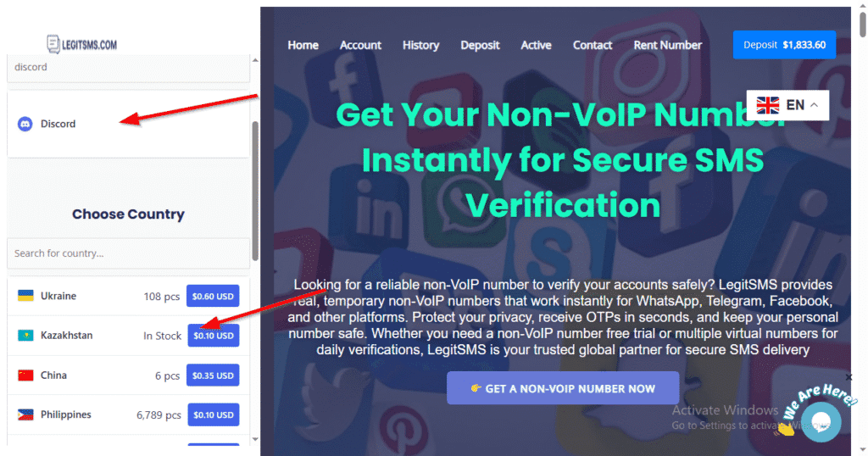This screenshot has width=868, height=456.
Task: Buy Kazakhstan number for $0.10 USD
Action: (214, 336)
